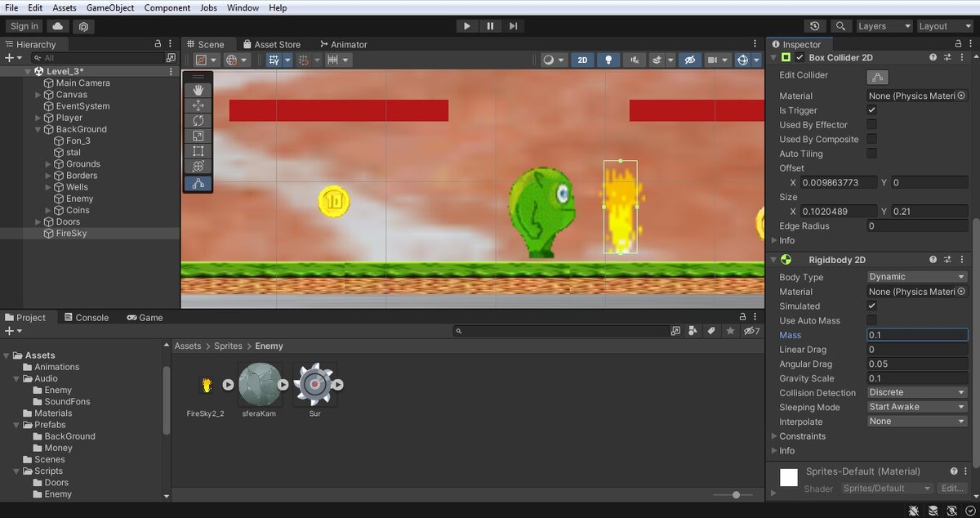The width and height of the screenshot is (980, 518).
Task: Open the Layers dropdown
Action: [x=884, y=26]
